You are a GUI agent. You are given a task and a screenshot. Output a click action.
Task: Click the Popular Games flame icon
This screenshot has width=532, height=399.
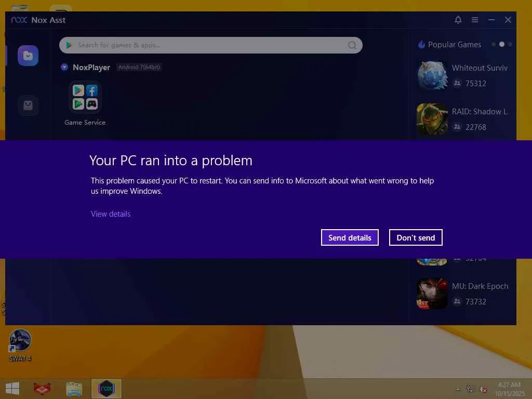click(x=421, y=45)
